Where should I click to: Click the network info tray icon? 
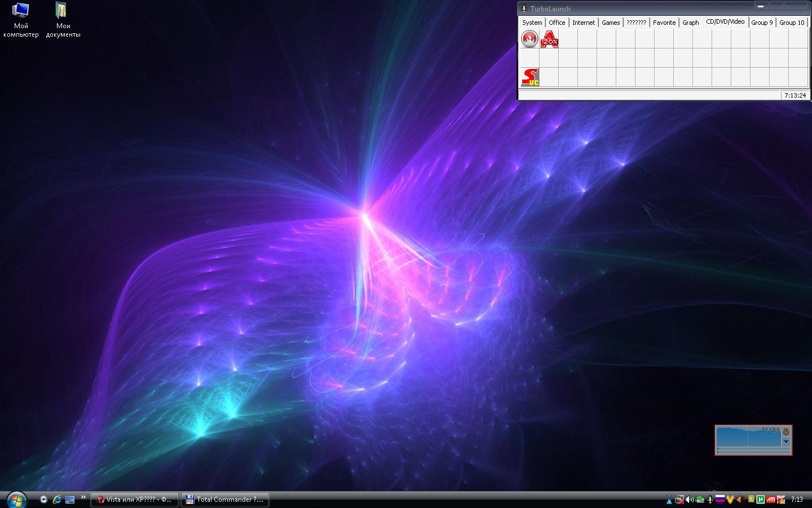(x=669, y=499)
